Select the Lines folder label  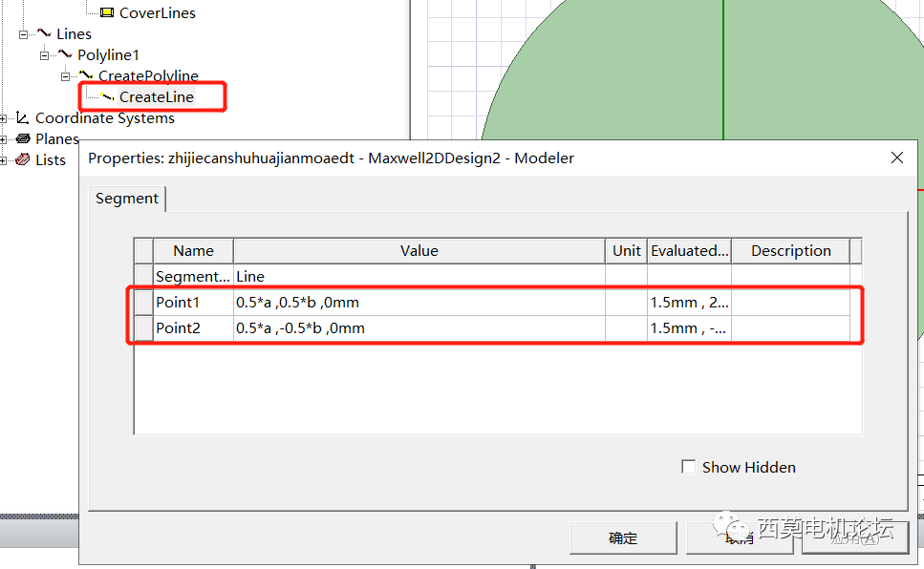[74, 34]
